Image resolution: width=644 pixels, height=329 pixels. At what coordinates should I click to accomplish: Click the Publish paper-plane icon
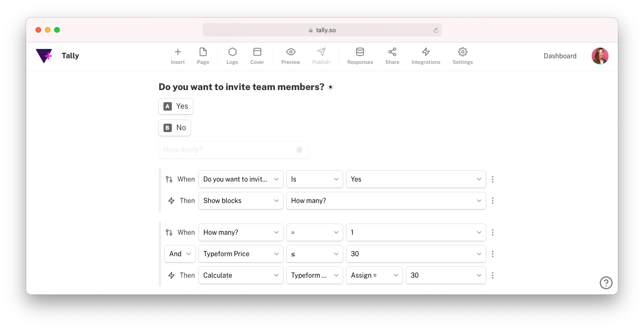321,52
